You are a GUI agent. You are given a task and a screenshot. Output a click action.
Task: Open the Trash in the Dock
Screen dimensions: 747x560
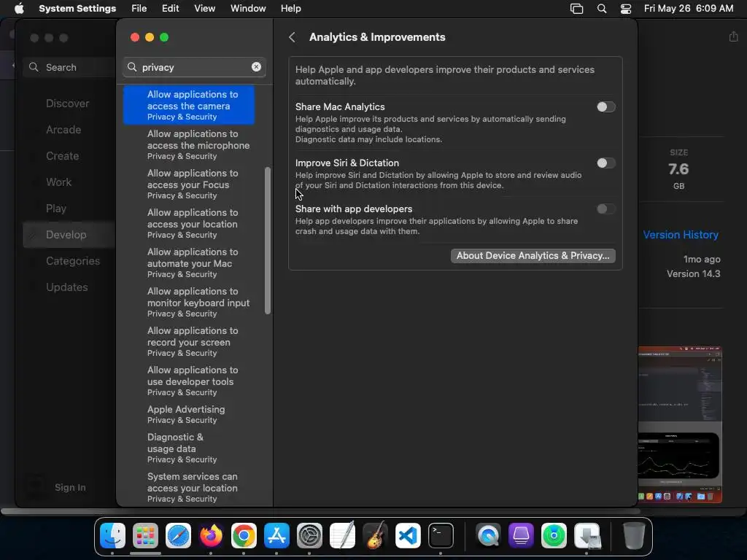[x=634, y=536]
